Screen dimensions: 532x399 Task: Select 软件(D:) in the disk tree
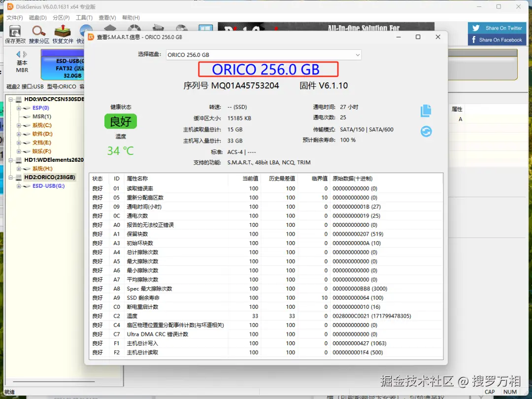click(x=42, y=134)
